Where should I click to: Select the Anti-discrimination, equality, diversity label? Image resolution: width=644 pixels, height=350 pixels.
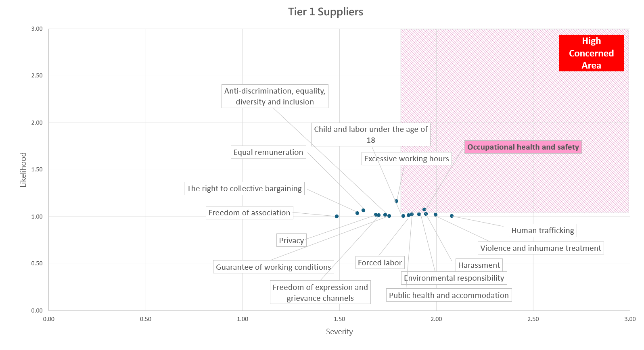pos(275,96)
